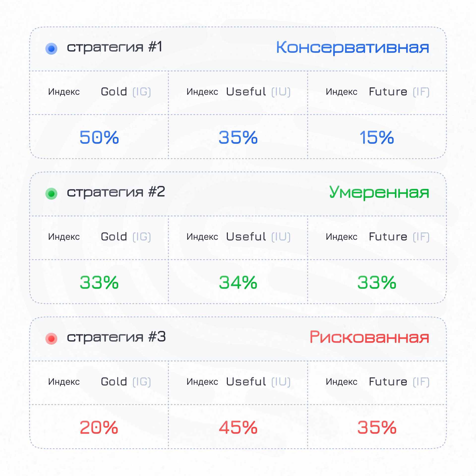Click the 20% Gold value in Рискованная
Screen dimensions: 476x476
tap(99, 427)
